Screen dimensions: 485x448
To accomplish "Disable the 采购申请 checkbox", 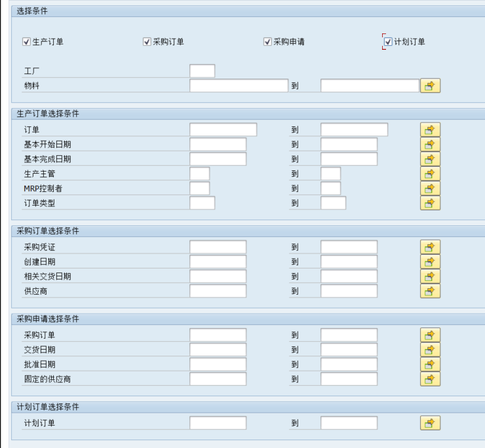I will point(267,42).
